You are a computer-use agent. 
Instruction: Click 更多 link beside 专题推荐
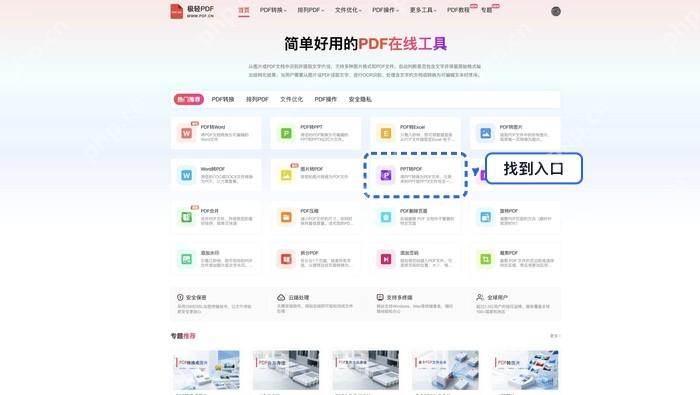[554, 336]
